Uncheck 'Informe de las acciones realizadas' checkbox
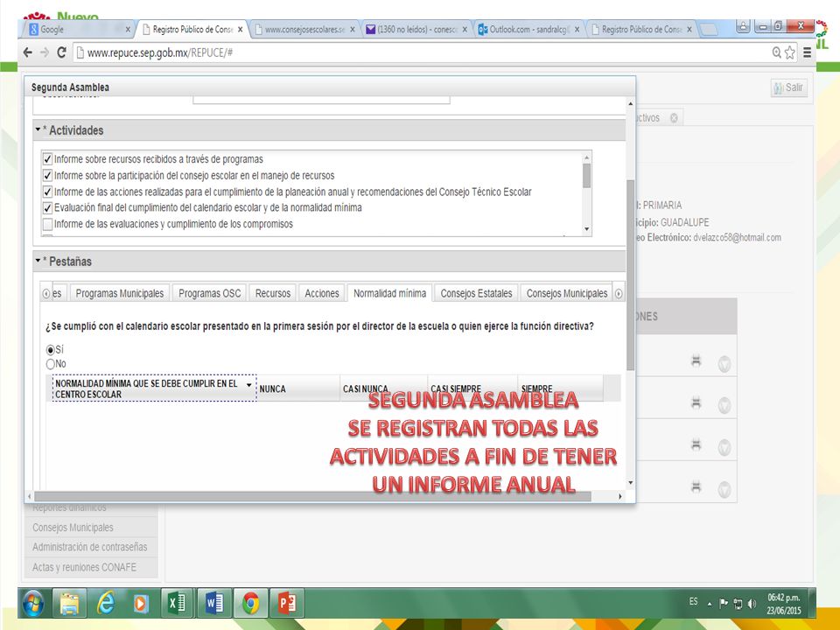Screen dimensions: 840x630 [47, 192]
